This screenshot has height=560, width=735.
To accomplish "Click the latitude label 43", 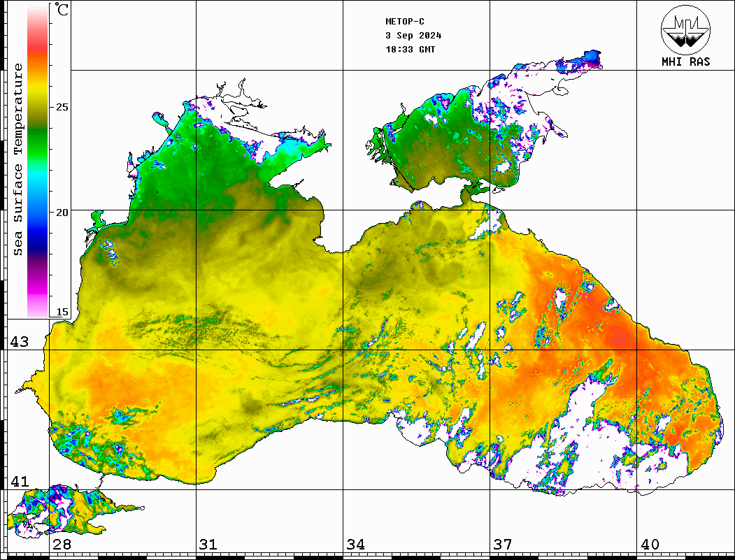I will pyautogui.click(x=19, y=342).
